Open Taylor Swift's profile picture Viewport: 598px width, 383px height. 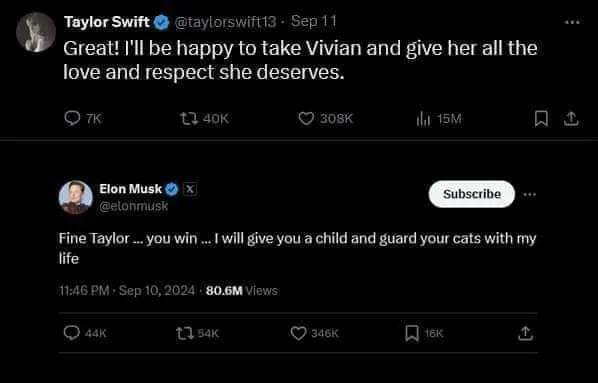pos(36,32)
